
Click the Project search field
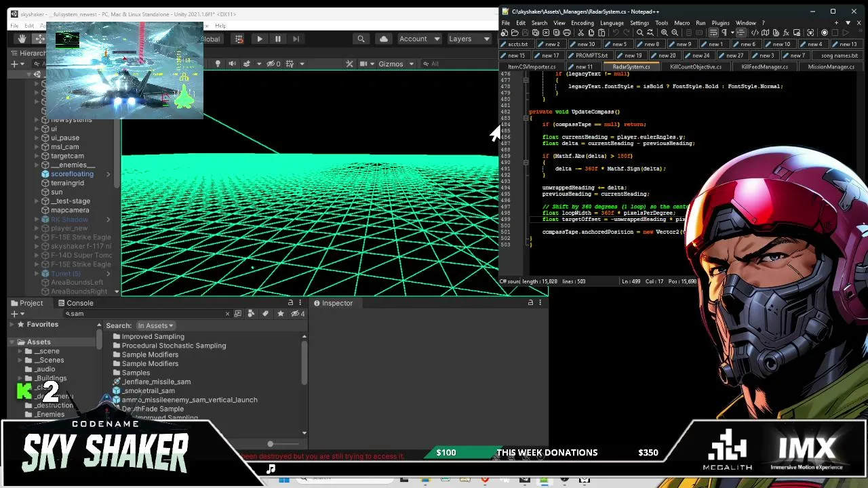coord(146,314)
